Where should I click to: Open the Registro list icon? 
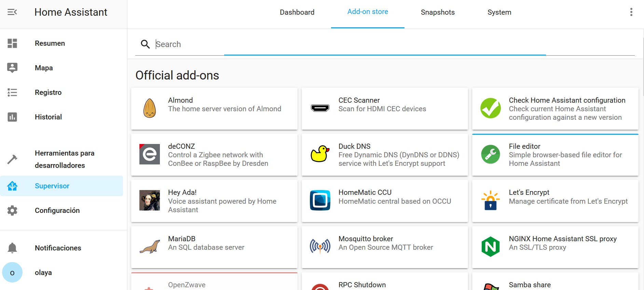click(12, 92)
